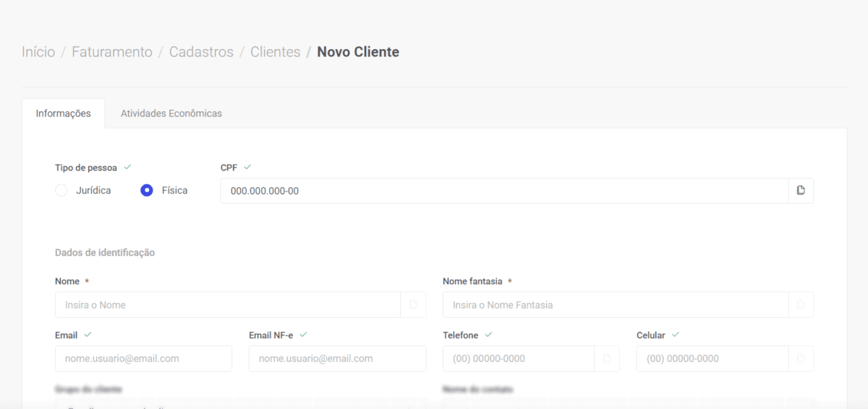
Task: Copy the CPF field value icon
Action: pos(801,191)
